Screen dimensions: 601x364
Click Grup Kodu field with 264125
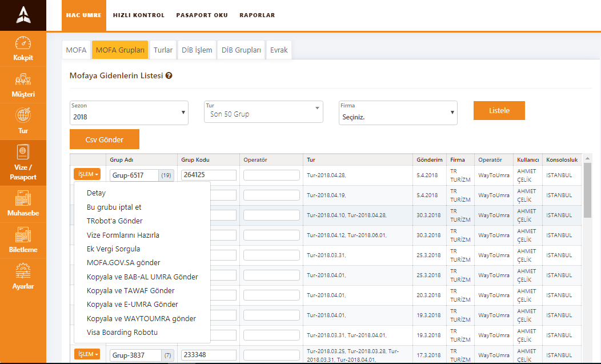point(209,175)
